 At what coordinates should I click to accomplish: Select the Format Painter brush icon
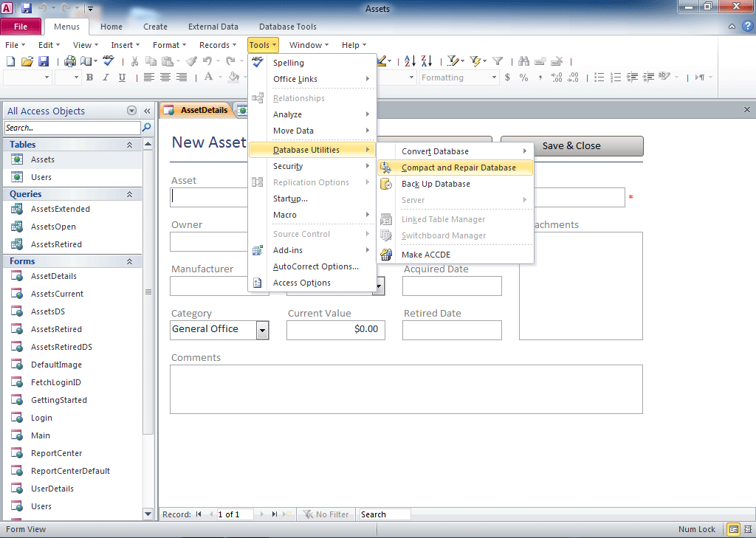[191, 61]
